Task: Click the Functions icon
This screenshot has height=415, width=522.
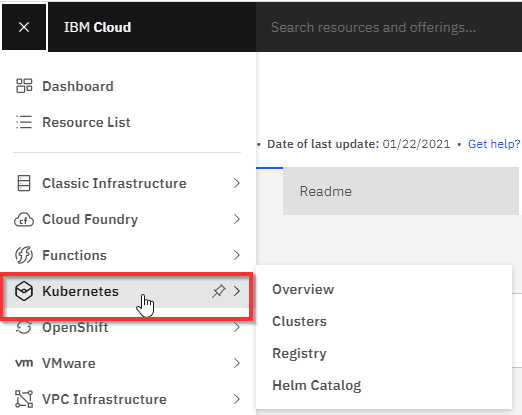Action: 24,255
